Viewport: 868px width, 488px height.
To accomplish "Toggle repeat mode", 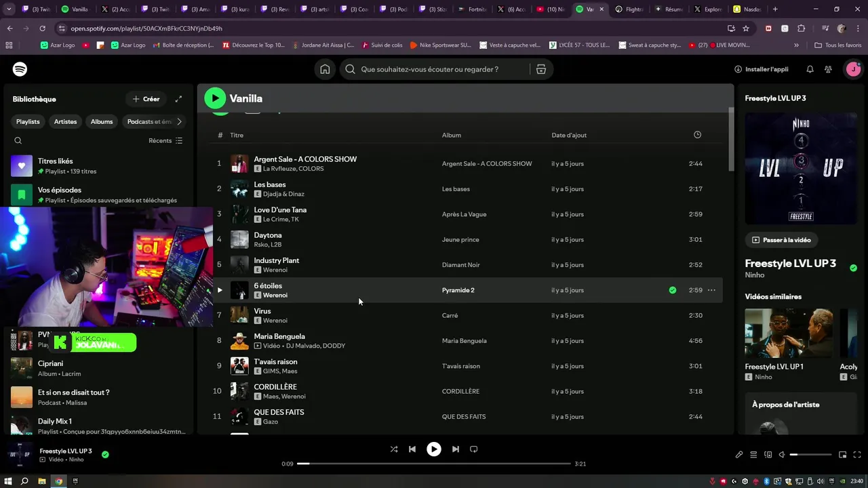I will [474, 449].
